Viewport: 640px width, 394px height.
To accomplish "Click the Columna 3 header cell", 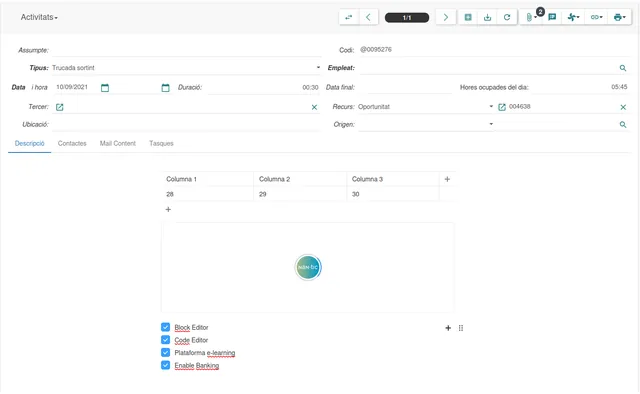I will click(393, 179).
